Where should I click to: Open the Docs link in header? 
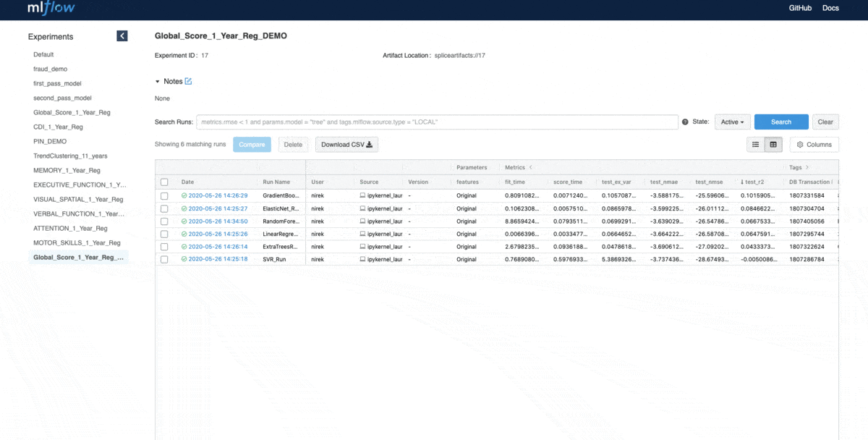coord(830,8)
